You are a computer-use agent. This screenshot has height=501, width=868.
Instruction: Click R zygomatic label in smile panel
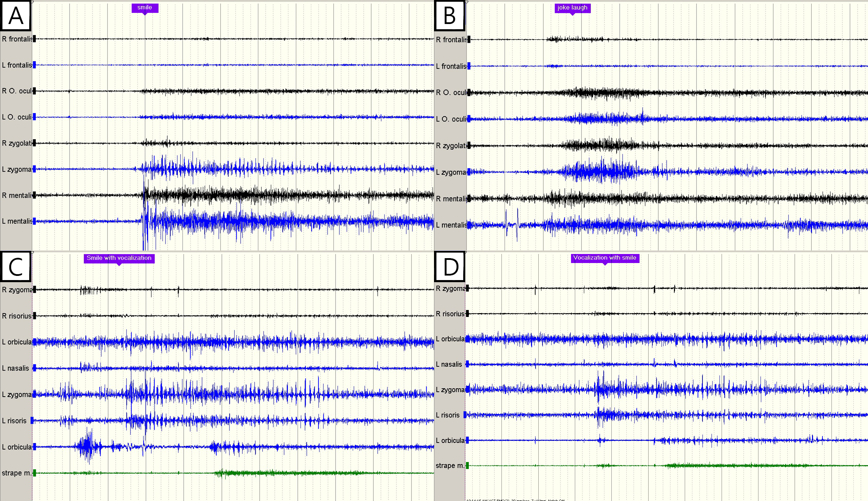[x=17, y=143]
